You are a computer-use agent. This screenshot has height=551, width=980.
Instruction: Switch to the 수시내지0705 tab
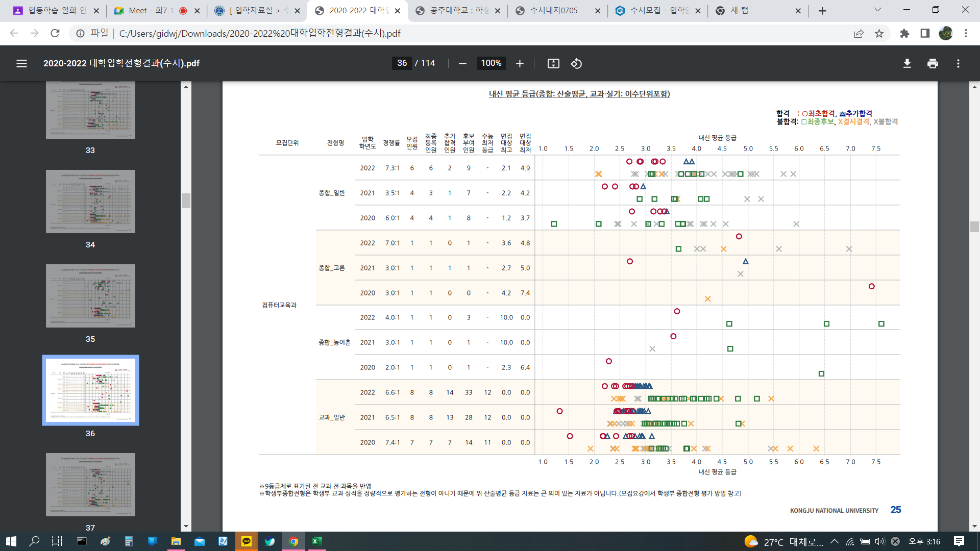point(554,10)
